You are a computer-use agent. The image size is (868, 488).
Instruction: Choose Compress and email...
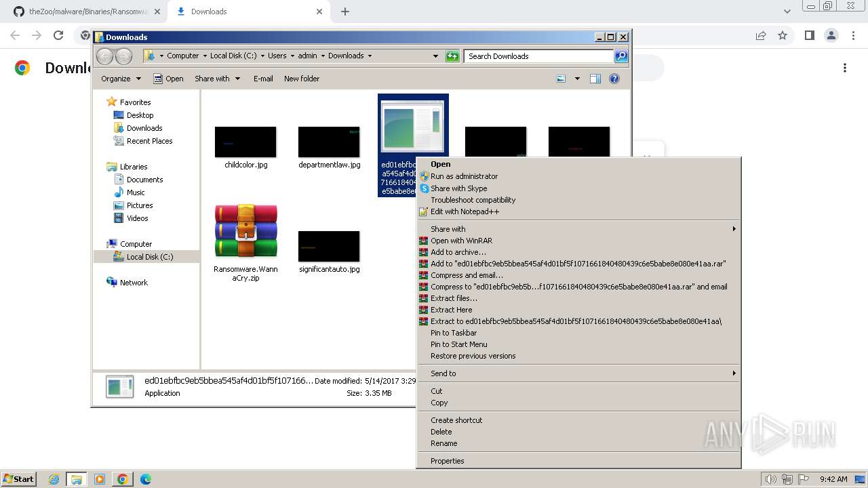[578, 275]
